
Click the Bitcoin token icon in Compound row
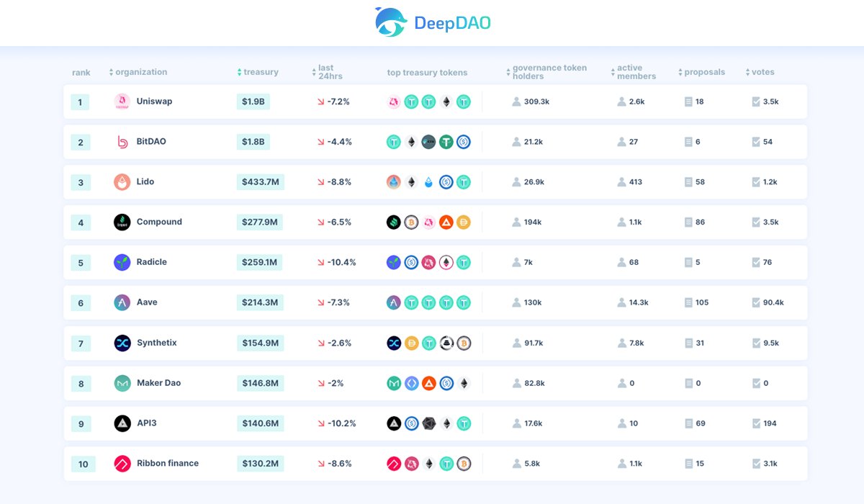(x=411, y=222)
